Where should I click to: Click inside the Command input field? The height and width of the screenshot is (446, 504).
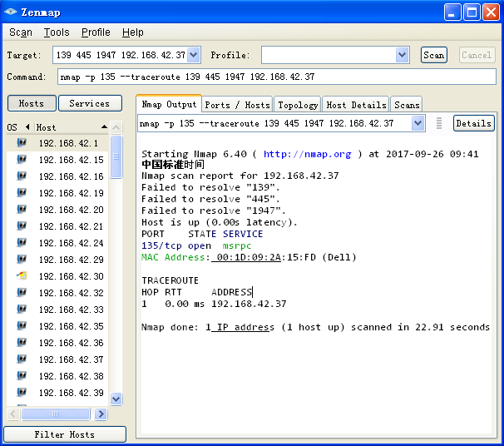[276, 77]
